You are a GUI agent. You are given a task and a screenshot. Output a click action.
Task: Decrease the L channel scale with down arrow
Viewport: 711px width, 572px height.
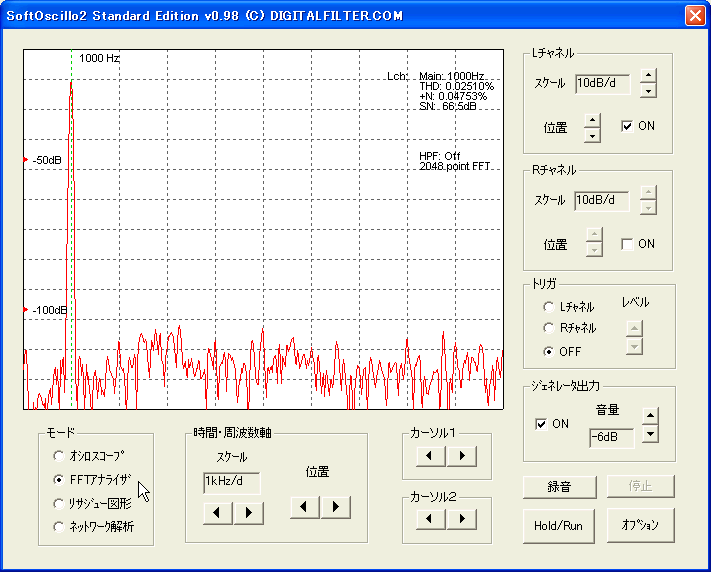click(648, 91)
